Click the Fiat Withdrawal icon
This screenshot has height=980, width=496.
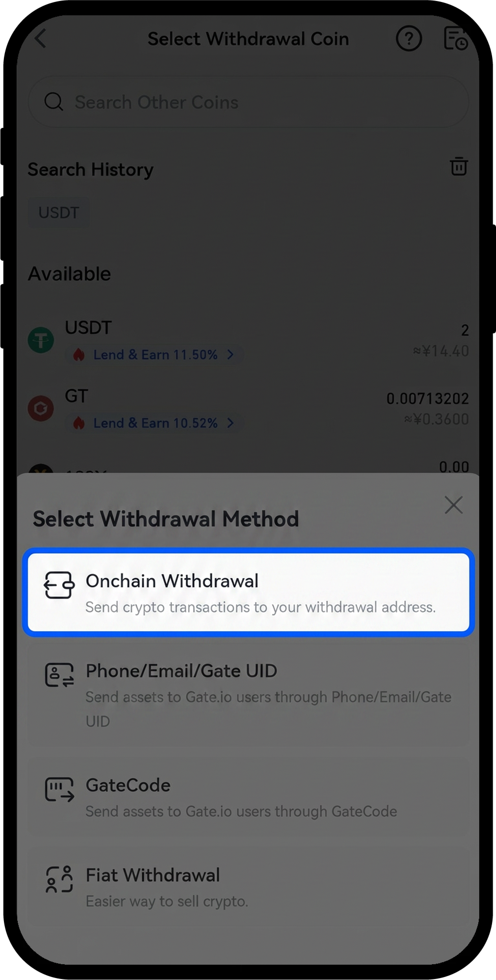[x=59, y=880]
